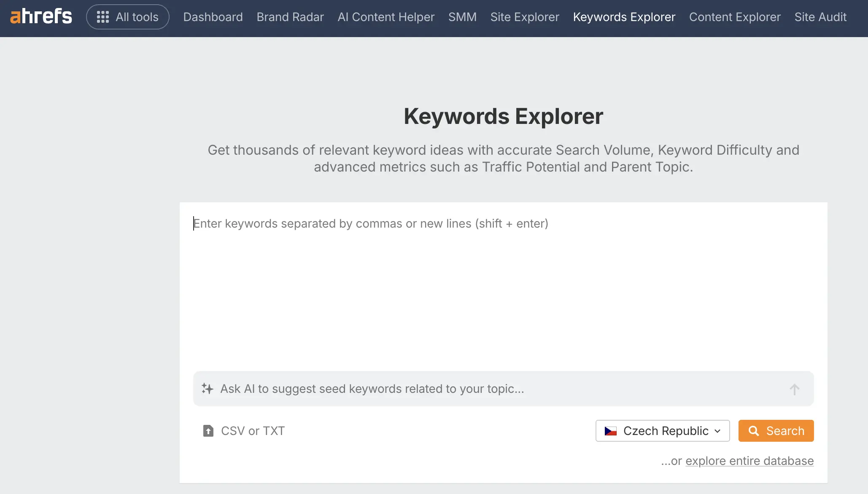
Task: Open the All tools grid menu
Action: [128, 17]
